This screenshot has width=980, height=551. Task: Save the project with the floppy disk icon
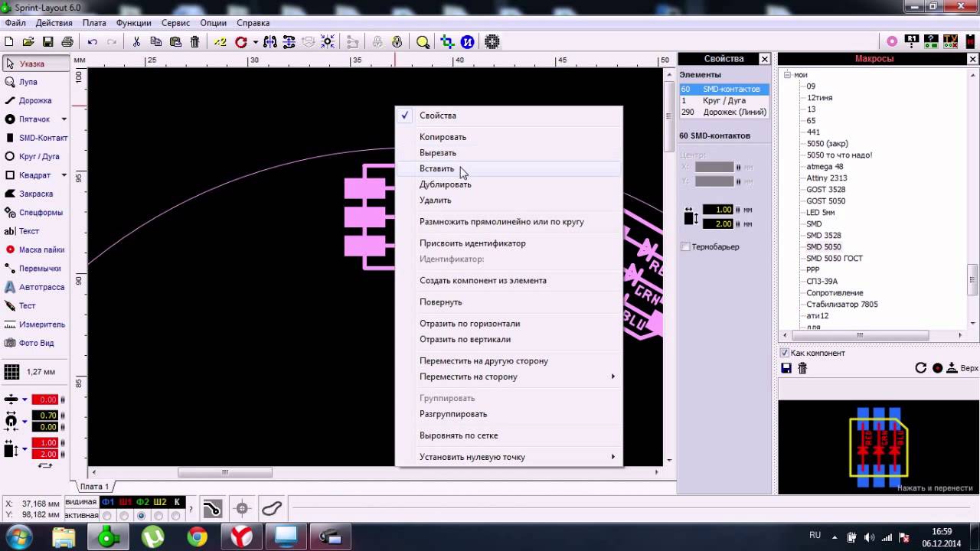pos(47,42)
